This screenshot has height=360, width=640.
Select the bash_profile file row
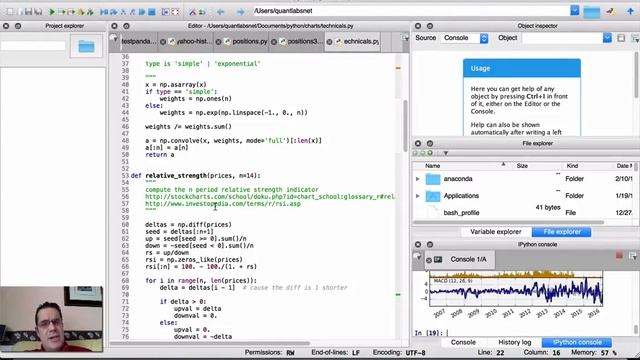click(x=523, y=213)
